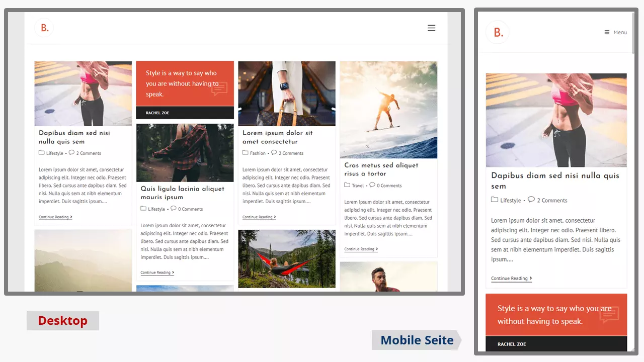This screenshot has height=362, width=644.
Task: Click bearded man post thumbnail
Action: click(388, 277)
